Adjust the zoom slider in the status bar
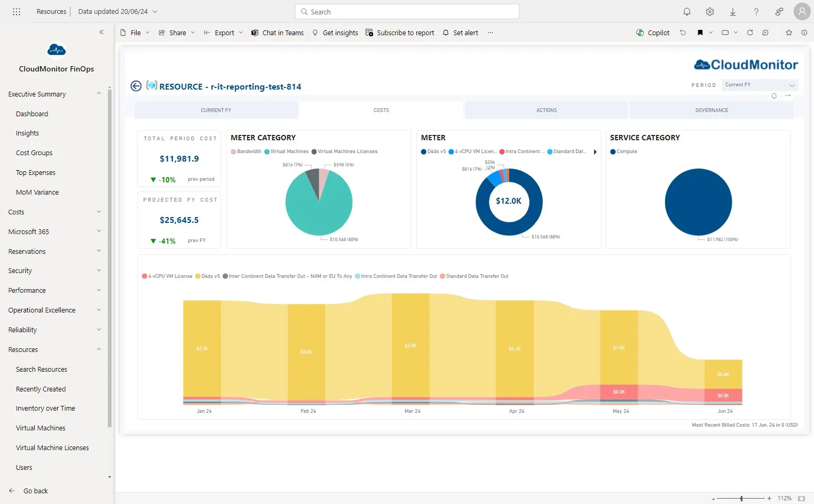The height and width of the screenshot is (504, 814). [x=741, y=498]
